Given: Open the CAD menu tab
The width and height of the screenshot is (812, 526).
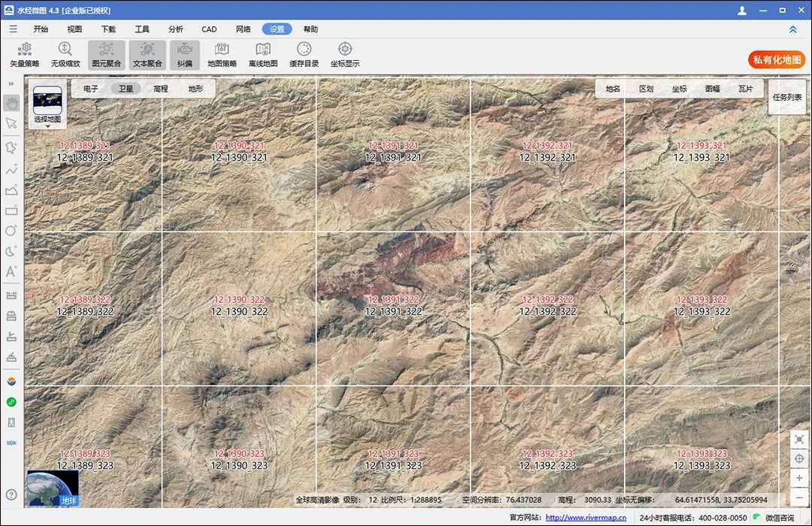Looking at the screenshot, I should [x=209, y=29].
